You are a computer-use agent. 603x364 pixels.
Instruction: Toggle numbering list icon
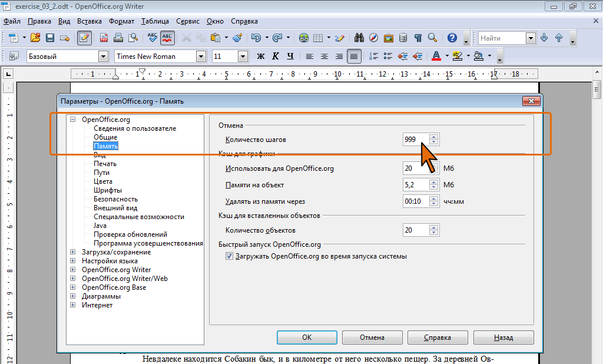[x=373, y=56]
